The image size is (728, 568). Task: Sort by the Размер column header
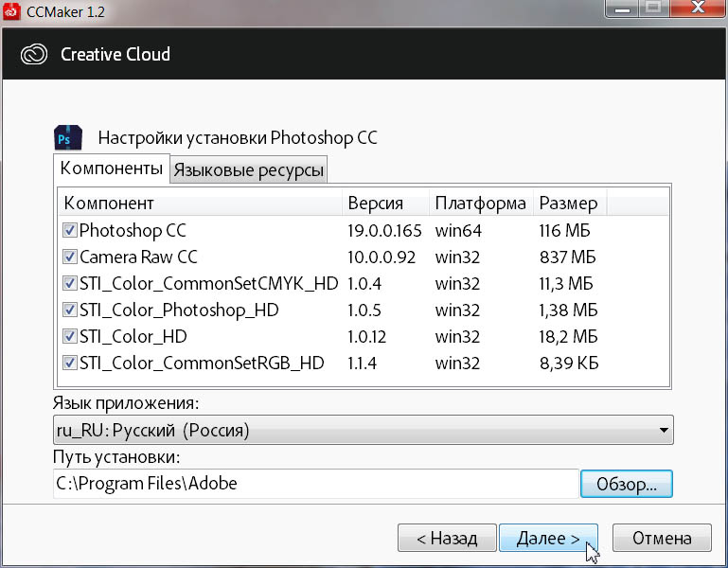point(570,203)
